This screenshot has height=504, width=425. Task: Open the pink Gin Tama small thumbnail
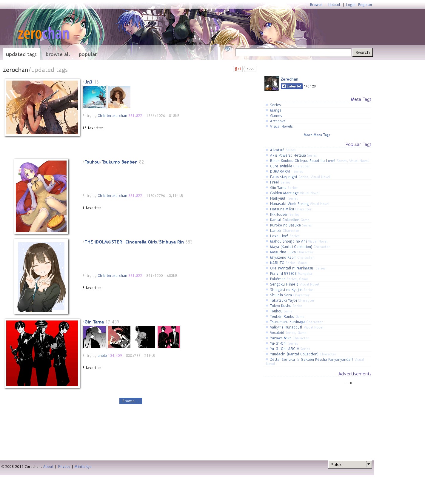pyautogui.click(x=169, y=337)
